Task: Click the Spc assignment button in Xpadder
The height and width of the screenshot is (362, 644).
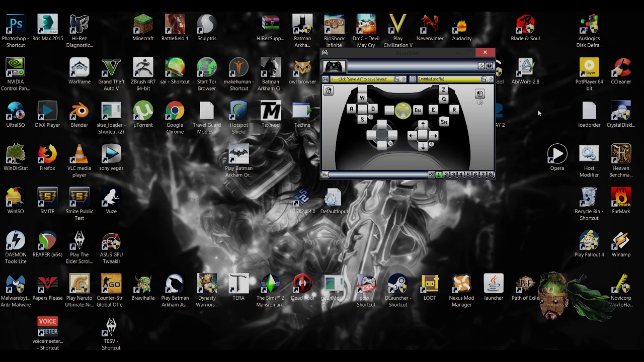Action: 444,122
